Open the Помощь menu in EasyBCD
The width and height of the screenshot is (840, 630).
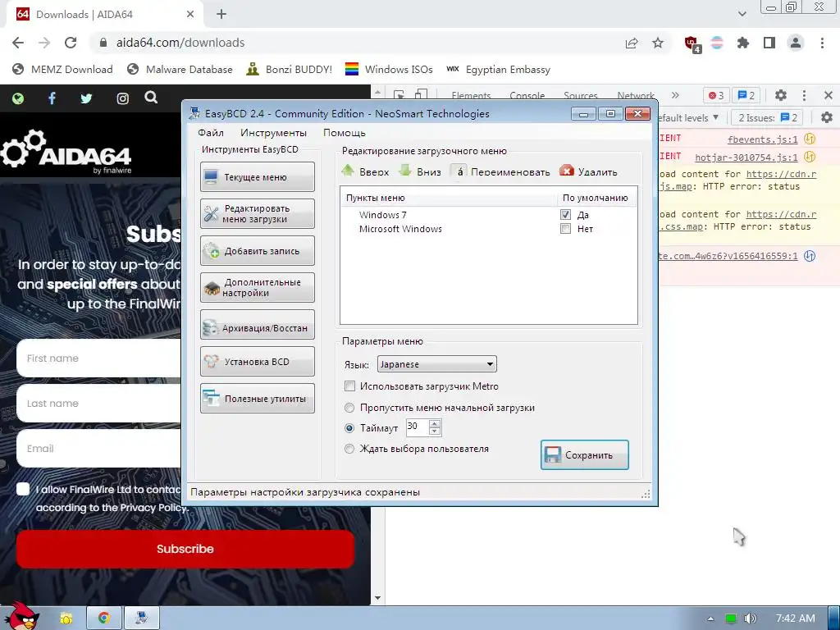click(344, 133)
